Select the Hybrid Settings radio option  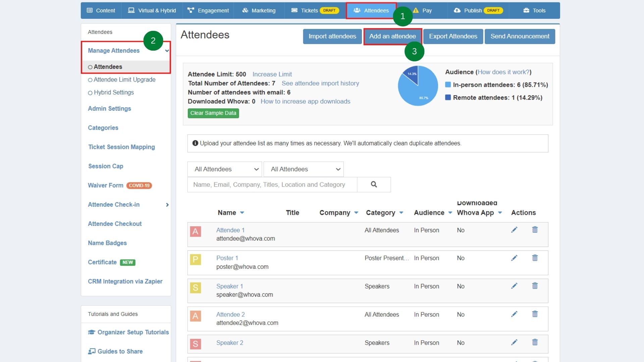[90, 93]
